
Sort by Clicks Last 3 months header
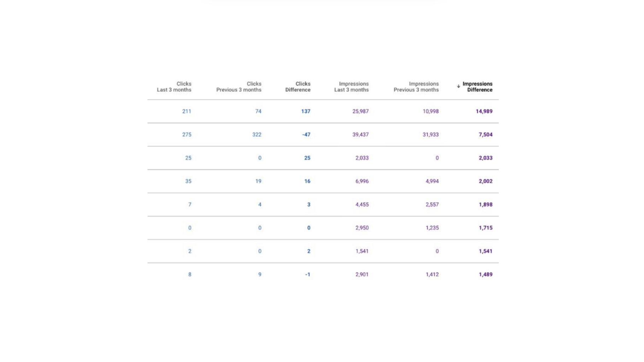tap(174, 87)
